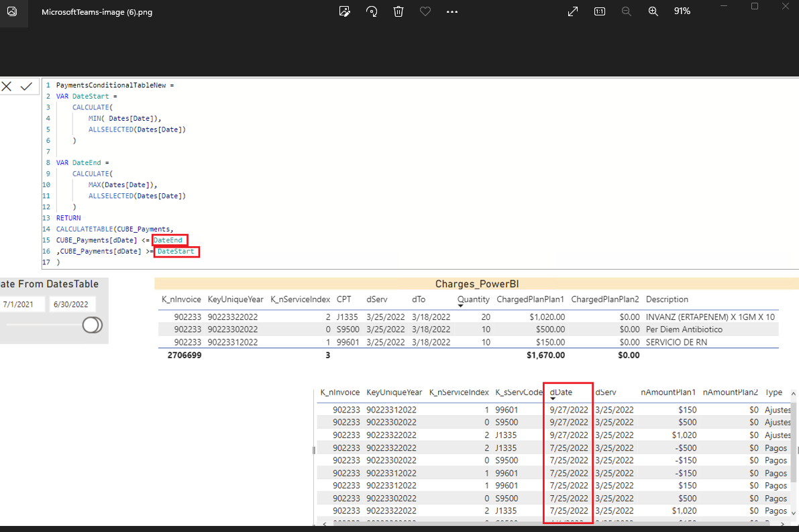Open the See more ellipsis menu
The image size is (799, 532).
(x=452, y=11)
